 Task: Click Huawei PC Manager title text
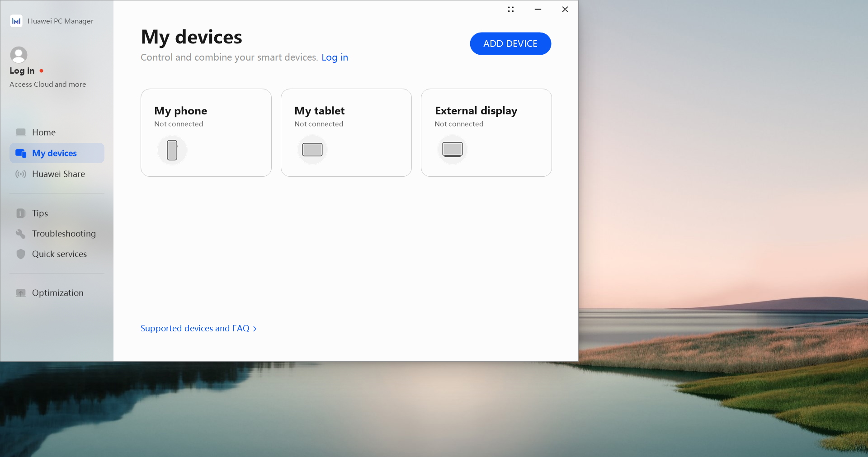coord(61,21)
